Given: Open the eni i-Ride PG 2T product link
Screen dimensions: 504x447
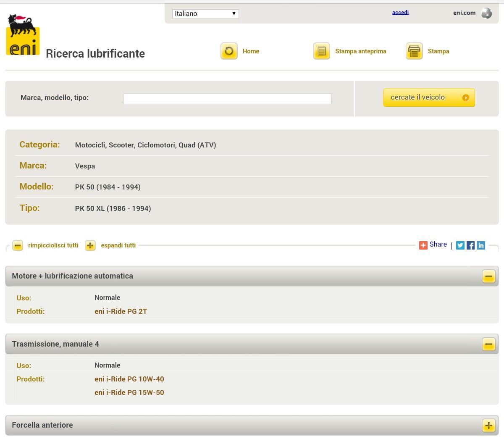Looking at the screenshot, I should pyautogui.click(x=121, y=311).
